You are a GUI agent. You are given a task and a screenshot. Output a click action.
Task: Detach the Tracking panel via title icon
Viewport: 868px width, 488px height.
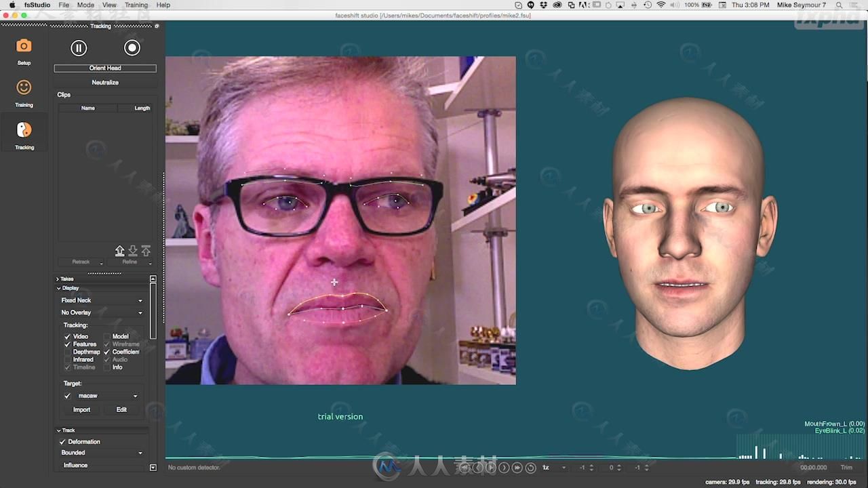(x=157, y=26)
